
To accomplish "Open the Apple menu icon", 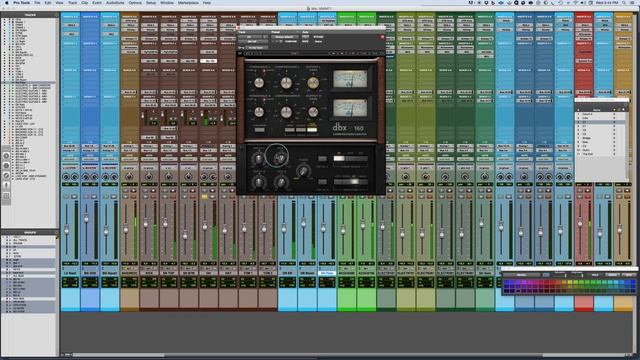I will (x=7, y=3).
